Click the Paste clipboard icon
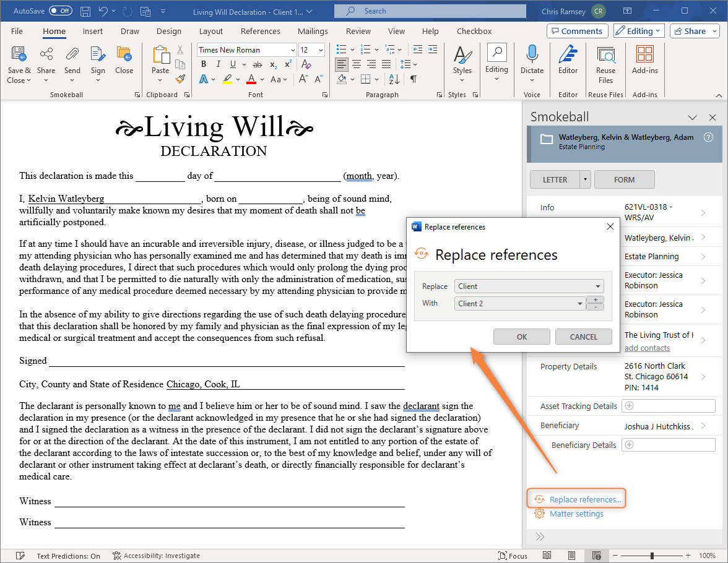The width and height of the screenshot is (728, 563). point(161,55)
